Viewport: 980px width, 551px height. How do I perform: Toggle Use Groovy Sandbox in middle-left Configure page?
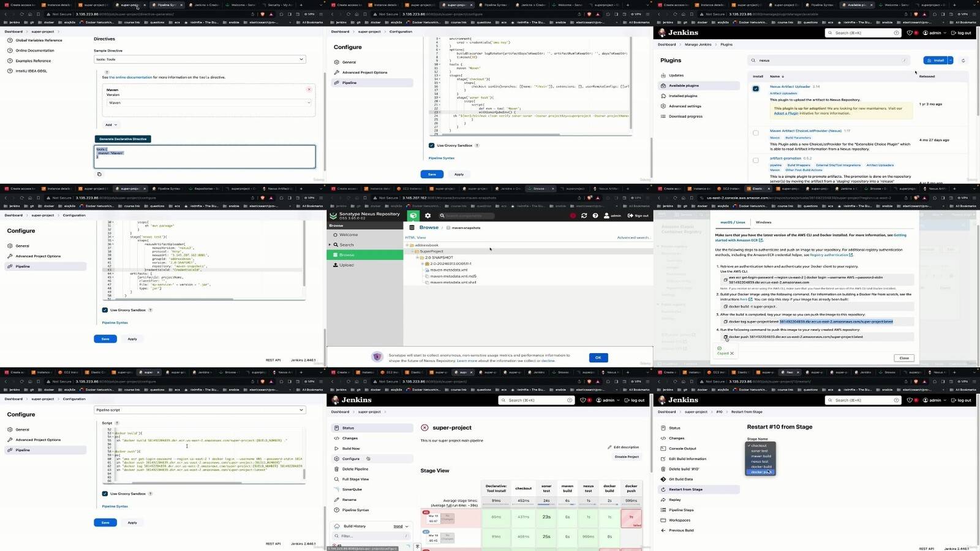105,310
